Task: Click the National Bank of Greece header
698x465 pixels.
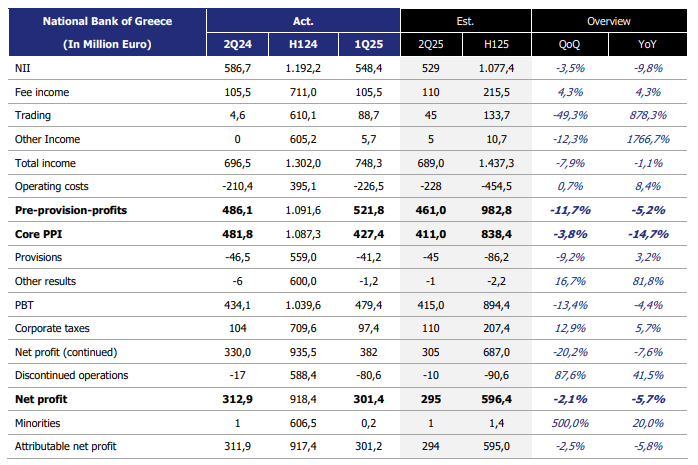Action: tap(107, 21)
